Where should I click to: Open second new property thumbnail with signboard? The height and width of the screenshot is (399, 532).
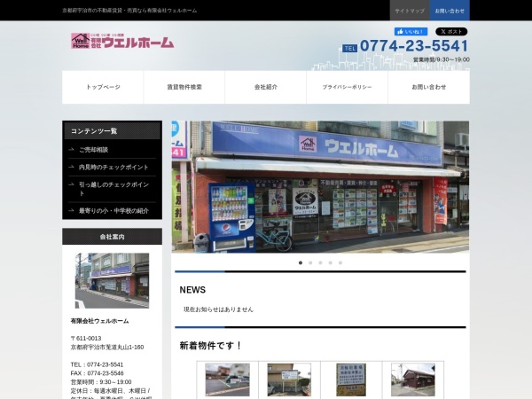pyautogui.click(x=289, y=379)
